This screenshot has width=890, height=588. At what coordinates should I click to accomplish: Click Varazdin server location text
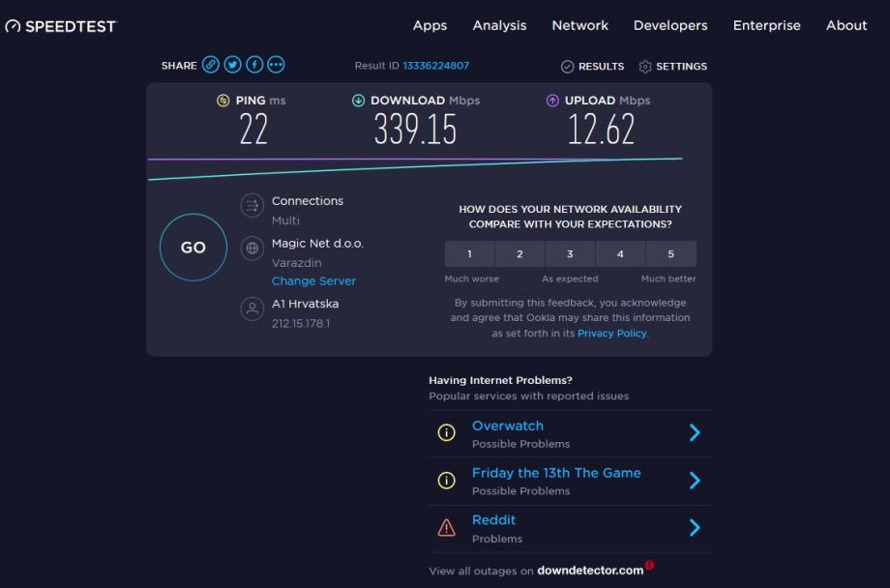296,263
